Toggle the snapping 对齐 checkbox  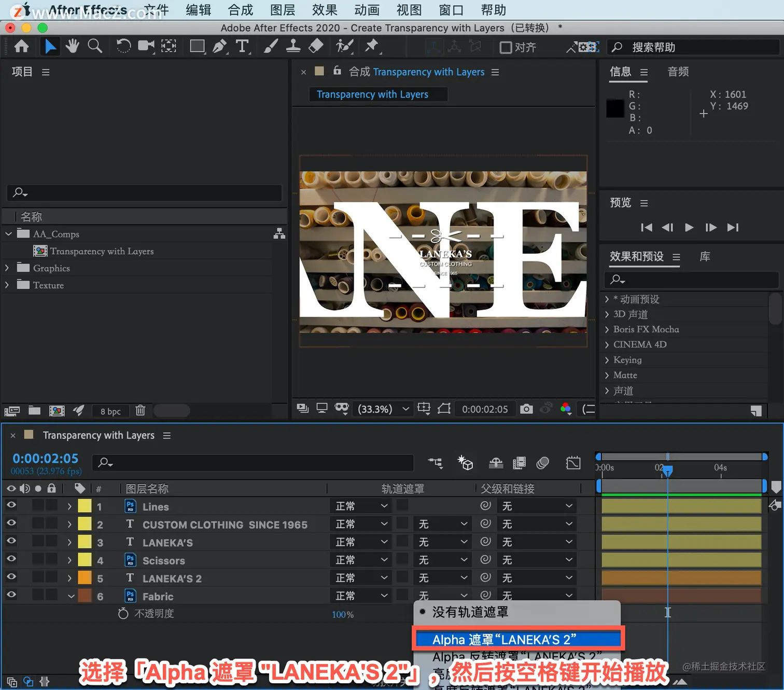pos(506,47)
